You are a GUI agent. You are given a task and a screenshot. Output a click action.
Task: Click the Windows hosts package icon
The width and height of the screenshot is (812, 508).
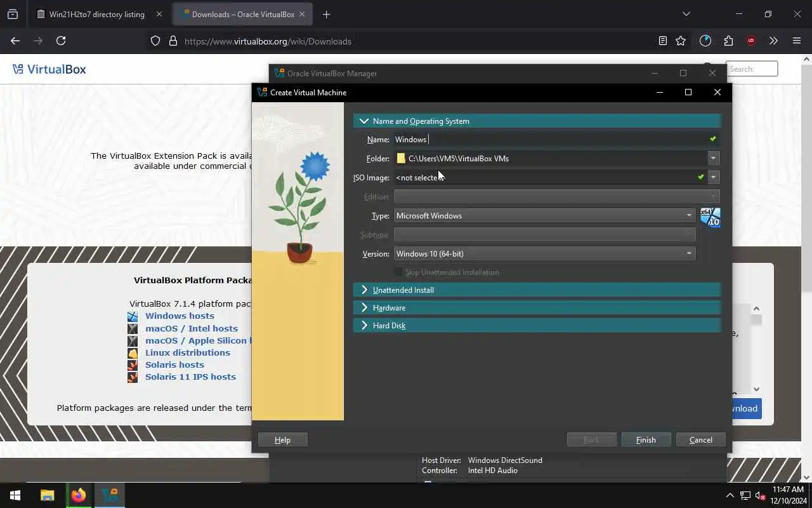click(x=133, y=316)
